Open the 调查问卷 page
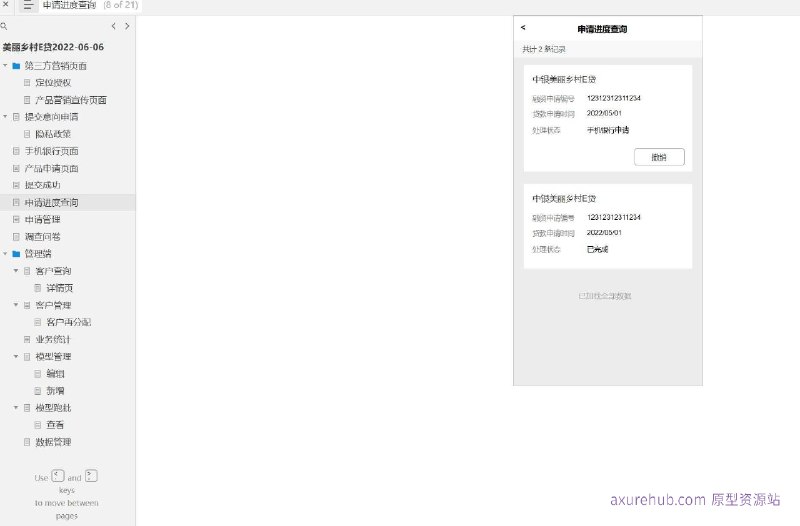Viewport: 800px width, 526px height. tap(42, 237)
